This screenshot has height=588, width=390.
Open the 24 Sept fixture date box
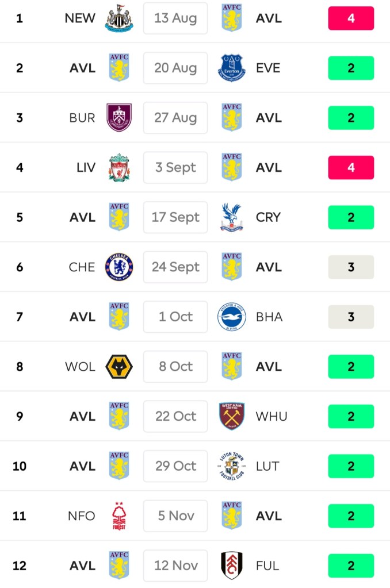[175, 267]
